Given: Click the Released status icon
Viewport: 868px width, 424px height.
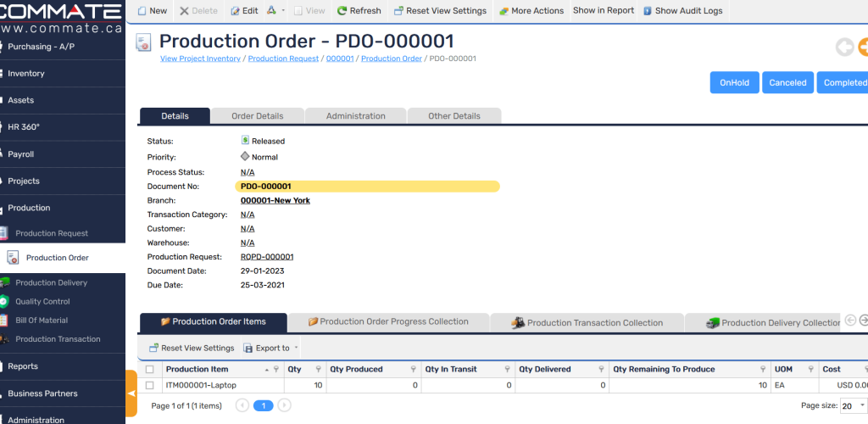Looking at the screenshot, I should (x=245, y=141).
